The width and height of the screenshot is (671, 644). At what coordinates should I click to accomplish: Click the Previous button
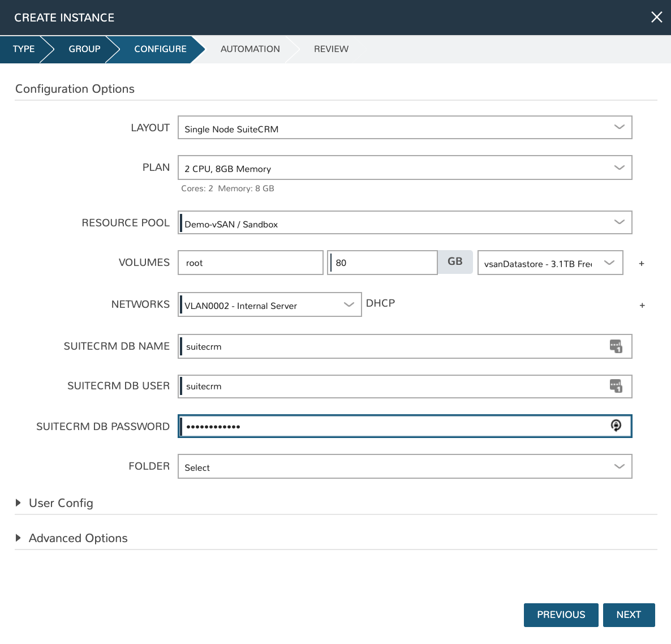tap(561, 615)
